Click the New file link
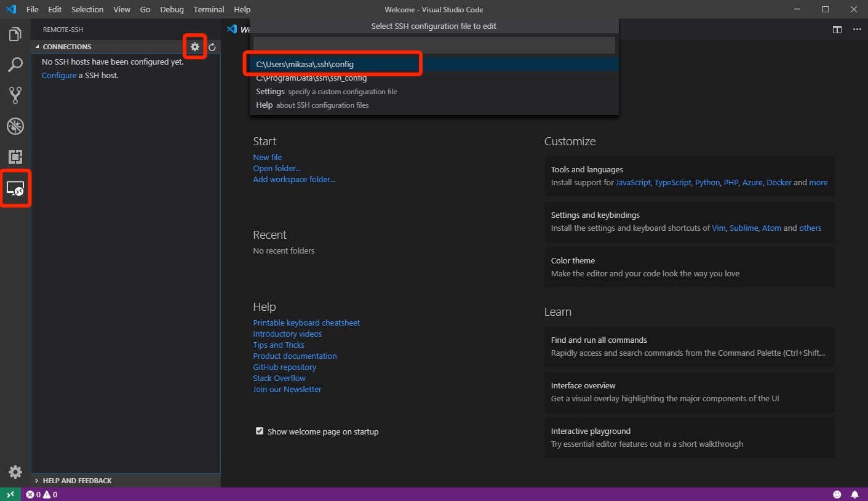The width and height of the screenshot is (868, 501). [x=268, y=158]
